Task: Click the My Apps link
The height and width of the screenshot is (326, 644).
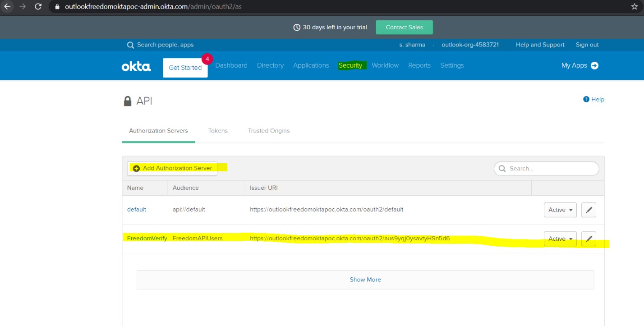Action: coord(574,65)
